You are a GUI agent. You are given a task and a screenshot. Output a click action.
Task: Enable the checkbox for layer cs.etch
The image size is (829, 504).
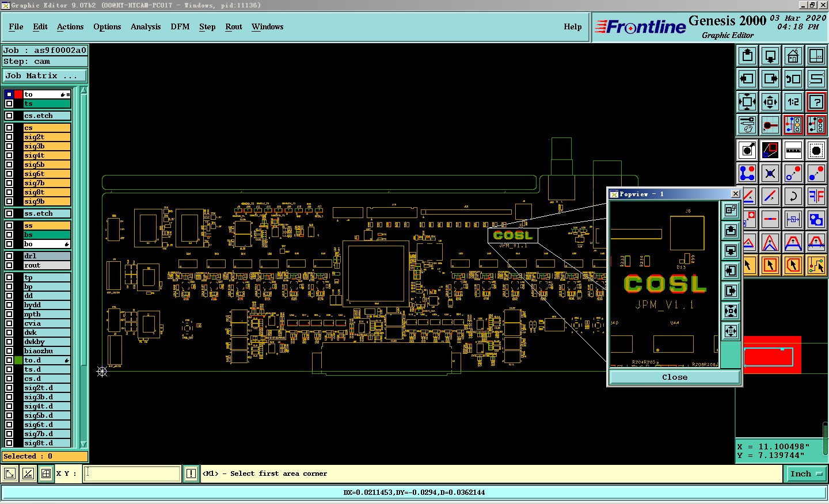(x=9, y=116)
